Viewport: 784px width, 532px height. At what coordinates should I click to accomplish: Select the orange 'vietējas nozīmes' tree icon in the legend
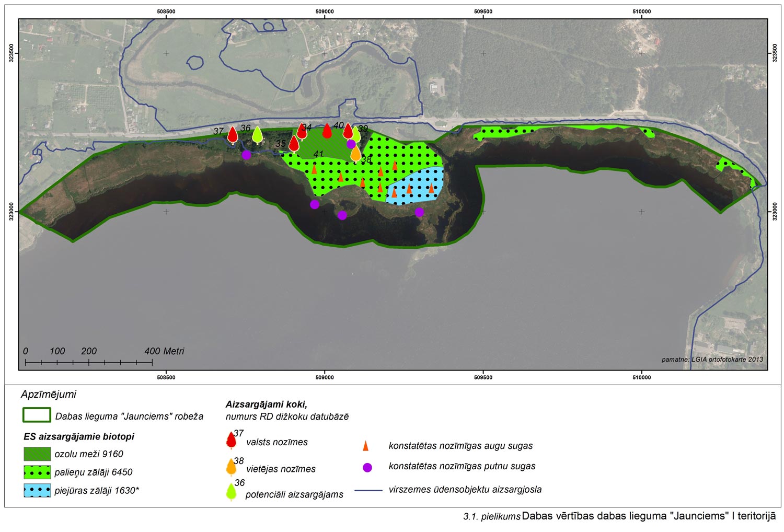pyautogui.click(x=231, y=467)
